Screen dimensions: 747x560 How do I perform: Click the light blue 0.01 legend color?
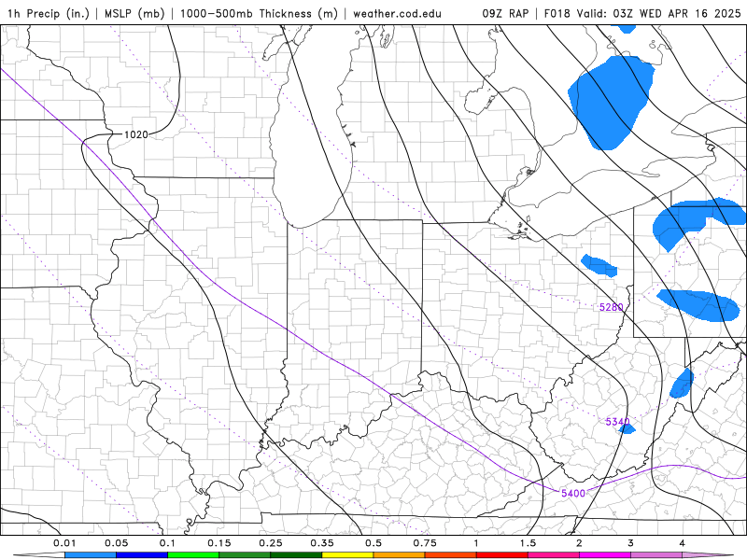pyautogui.click(x=90, y=555)
